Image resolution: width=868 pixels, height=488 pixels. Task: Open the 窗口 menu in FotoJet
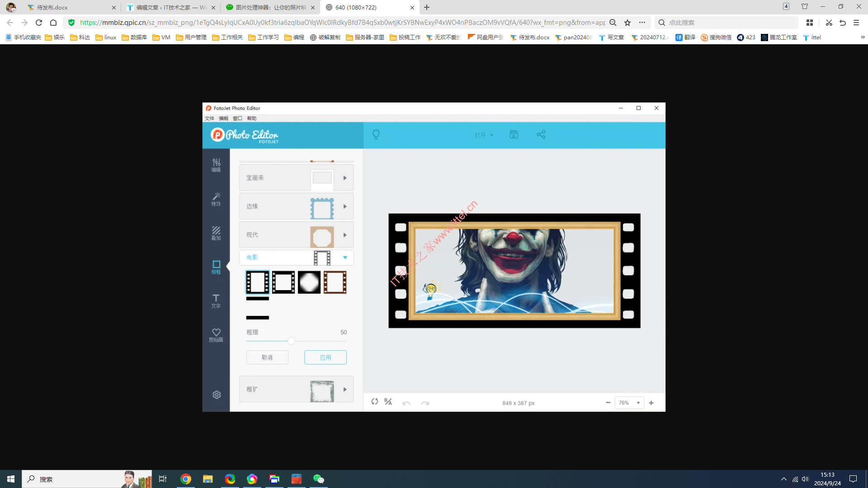pos(237,118)
